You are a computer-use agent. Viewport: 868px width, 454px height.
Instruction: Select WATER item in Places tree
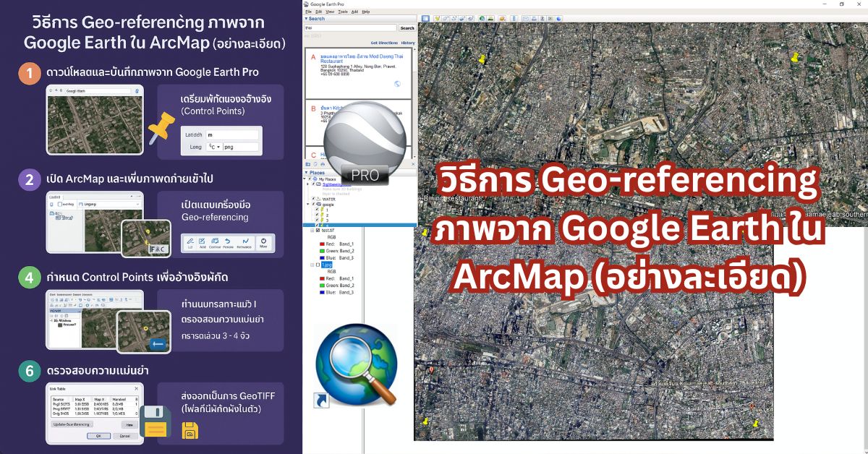[328, 199]
